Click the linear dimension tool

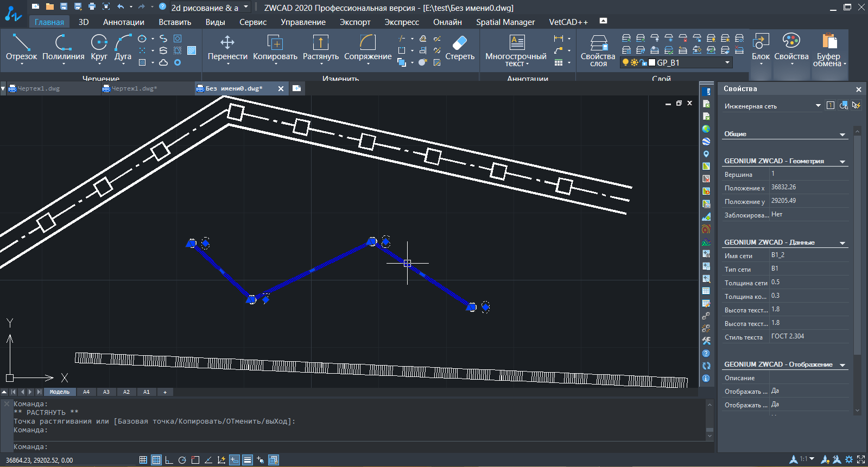(559, 39)
